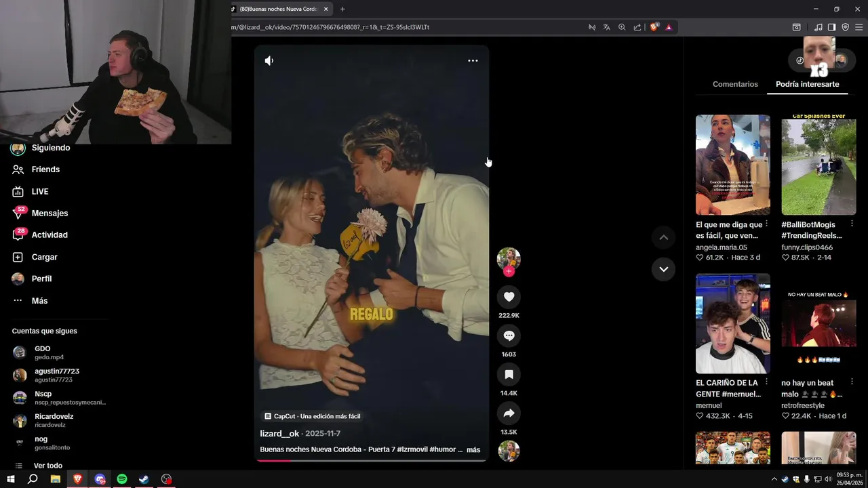Open Spotify from the taskbar
The image size is (868, 488).
click(122, 479)
